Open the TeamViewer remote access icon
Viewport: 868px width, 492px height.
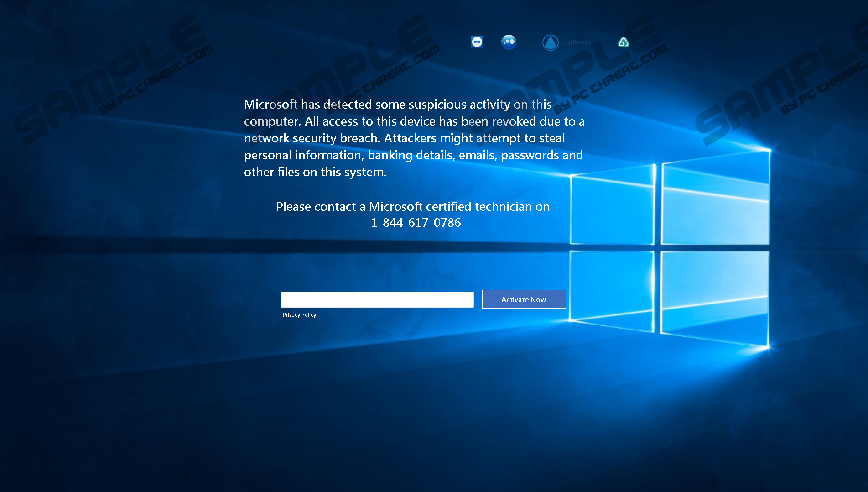(477, 42)
